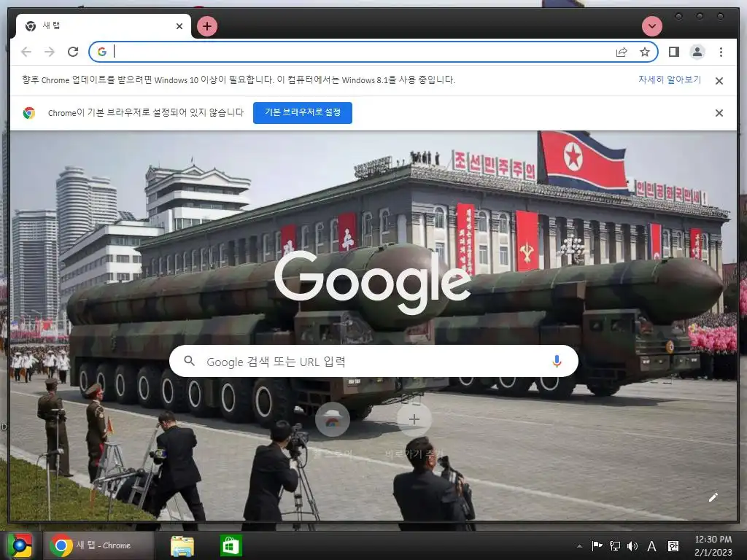747x560 pixels.
Task: Open File Explorer from the taskbar
Action: (x=182, y=545)
